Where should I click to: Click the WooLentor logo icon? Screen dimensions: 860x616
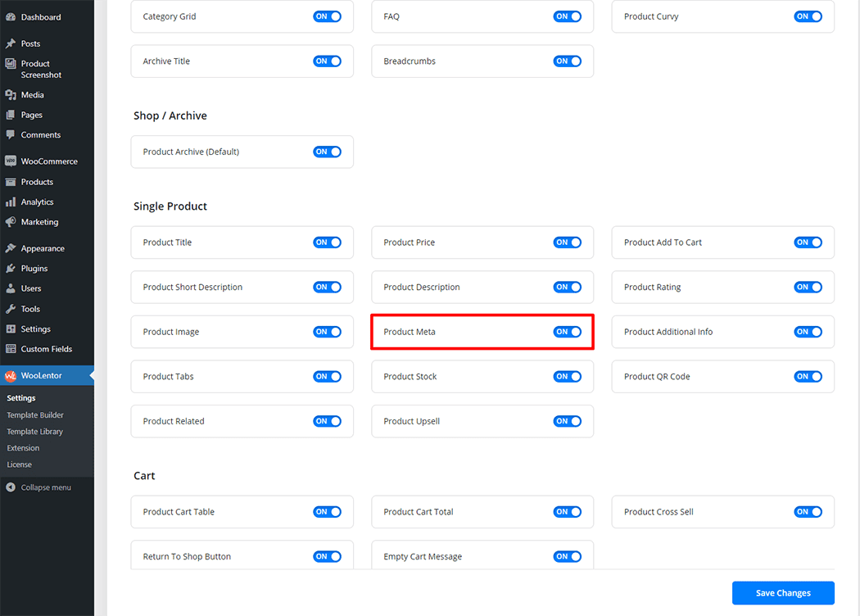coord(11,376)
